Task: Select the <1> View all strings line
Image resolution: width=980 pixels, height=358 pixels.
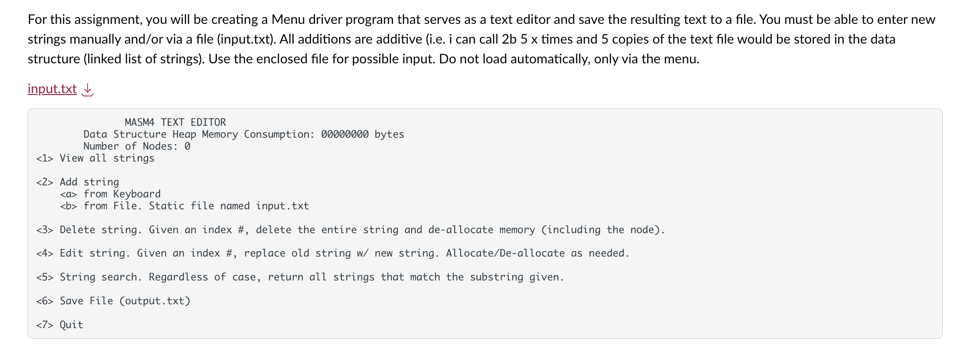Action: tap(95, 158)
